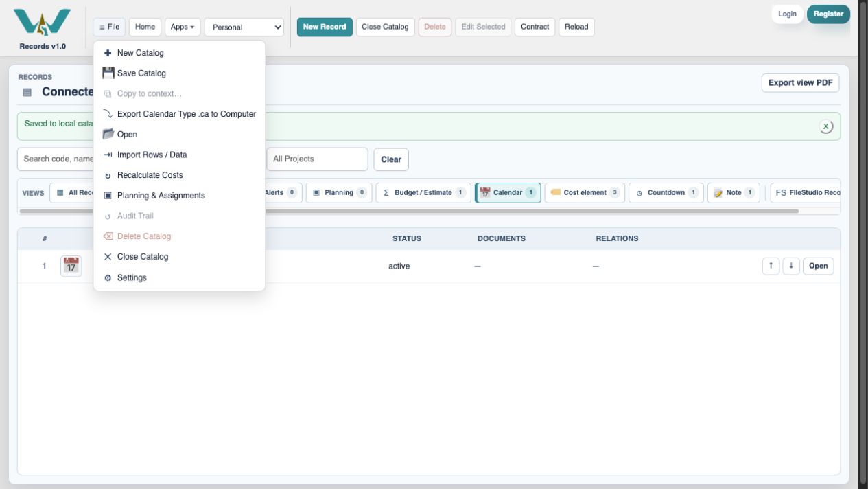This screenshot has height=489, width=868.
Task: Open the Personal workspace dropdown
Action: click(x=244, y=27)
